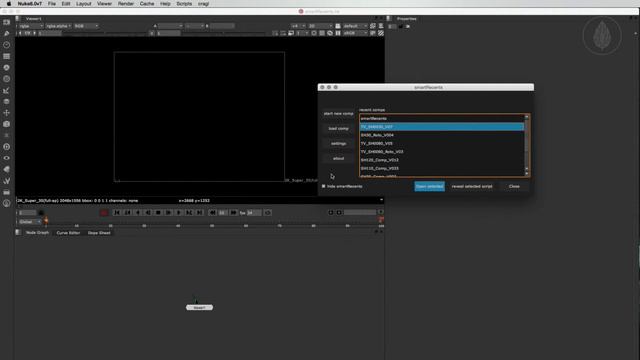The height and width of the screenshot is (360, 640).
Task: Open the Image nodes toolbar menu
Action: click(7, 22)
